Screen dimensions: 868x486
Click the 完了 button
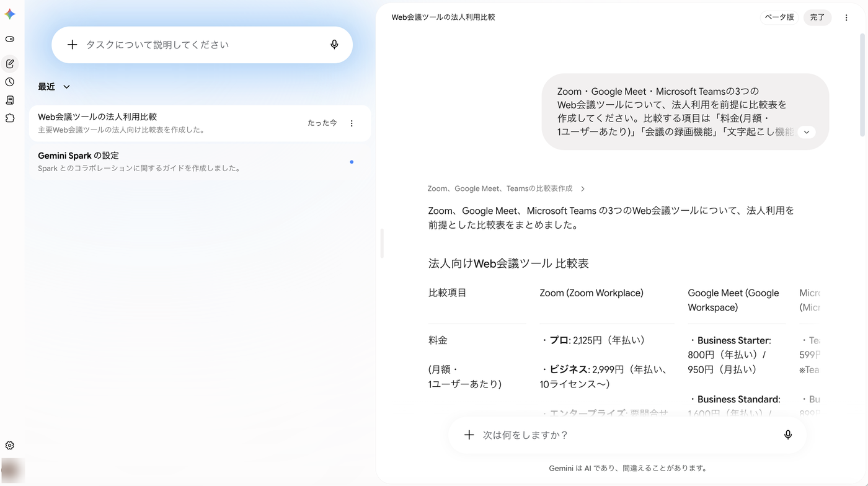pyautogui.click(x=817, y=17)
